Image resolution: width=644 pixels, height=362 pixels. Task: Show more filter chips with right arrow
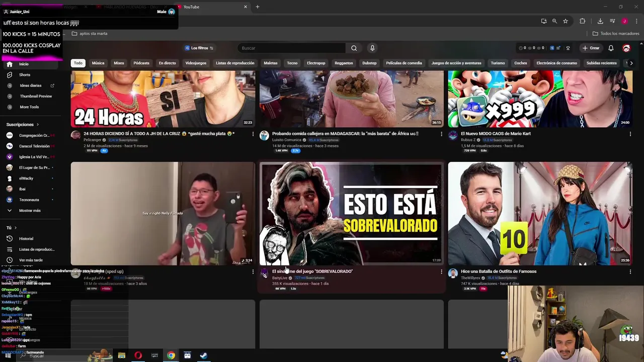631,63
